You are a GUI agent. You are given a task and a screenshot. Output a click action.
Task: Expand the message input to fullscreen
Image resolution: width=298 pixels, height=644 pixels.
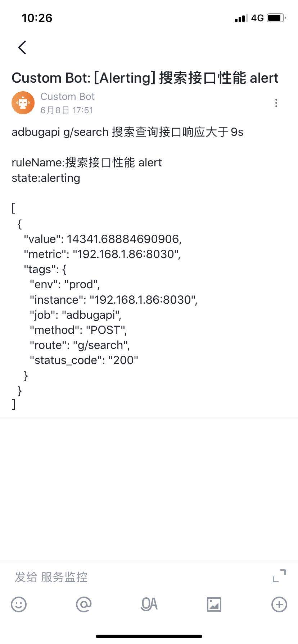(279, 576)
